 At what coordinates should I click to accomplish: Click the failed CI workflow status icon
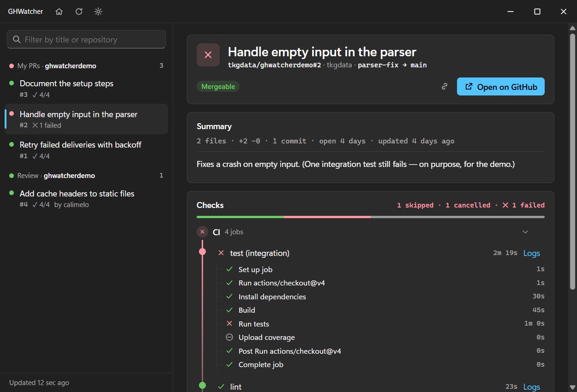click(202, 232)
